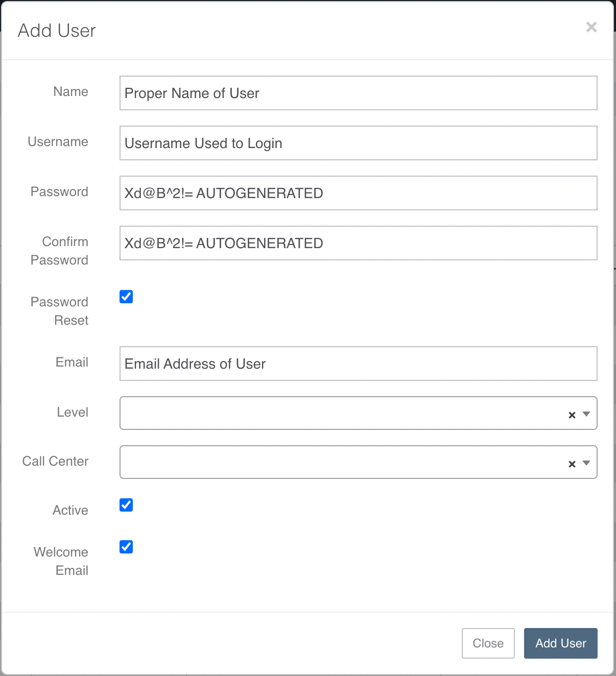Click the Call Center field label
The image size is (616, 676).
pyautogui.click(x=54, y=461)
